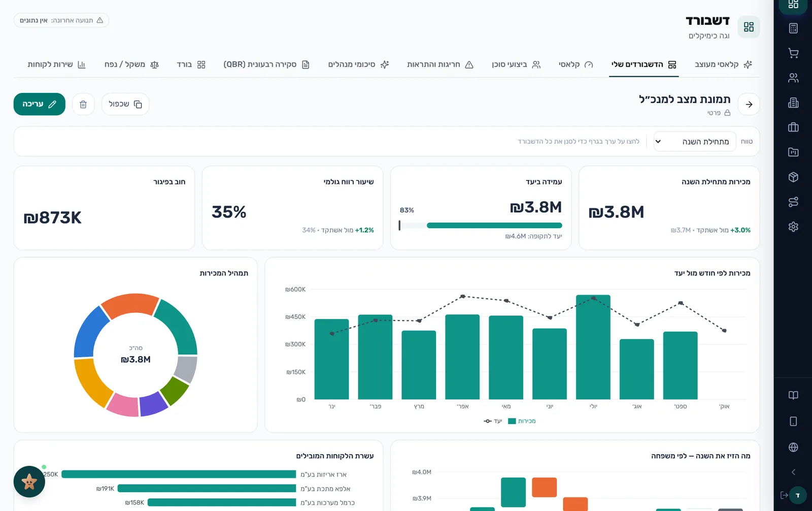Click the שכפול duplicate button
The width and height of the screenshot is (812, 511).
coord(125,104)
